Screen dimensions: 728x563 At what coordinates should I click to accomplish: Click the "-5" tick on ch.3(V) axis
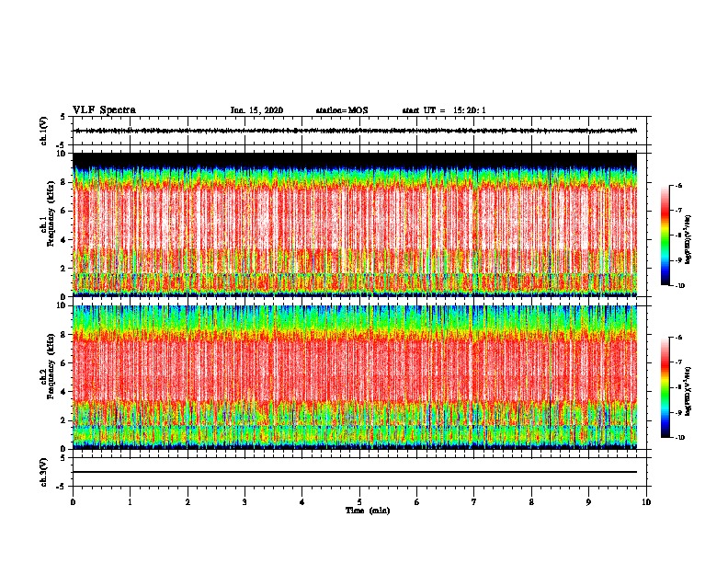[62, 487]
